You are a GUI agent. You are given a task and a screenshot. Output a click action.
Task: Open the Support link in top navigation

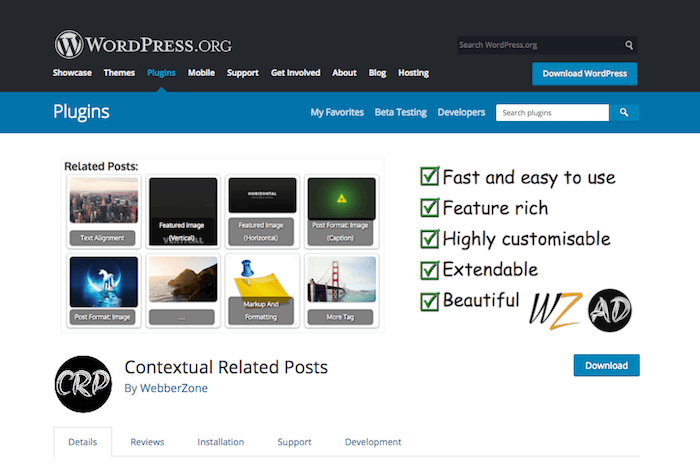point(242,73)
